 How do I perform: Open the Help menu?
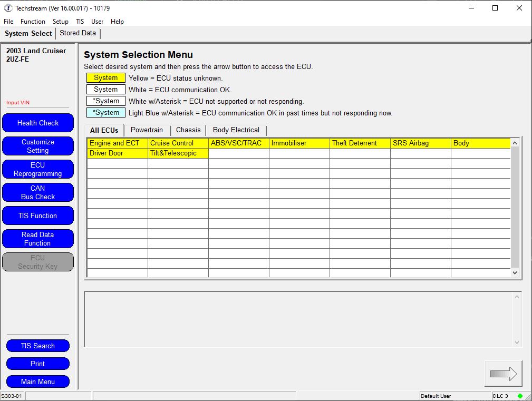[x=117, y=22]
